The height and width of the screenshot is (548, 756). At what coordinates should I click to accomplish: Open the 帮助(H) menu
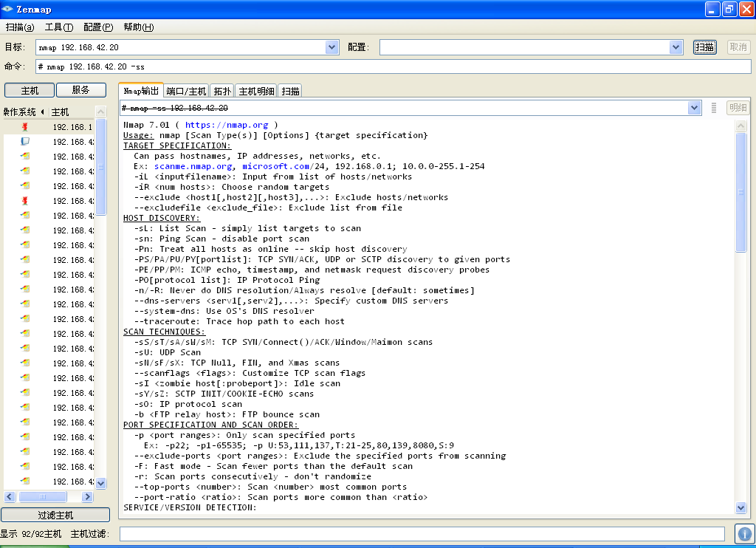(138, 27)
